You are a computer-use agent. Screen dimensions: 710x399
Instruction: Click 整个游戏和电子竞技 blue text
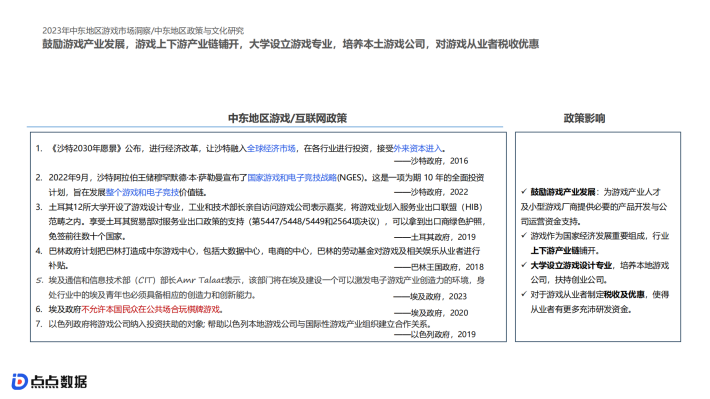[143, 192]
